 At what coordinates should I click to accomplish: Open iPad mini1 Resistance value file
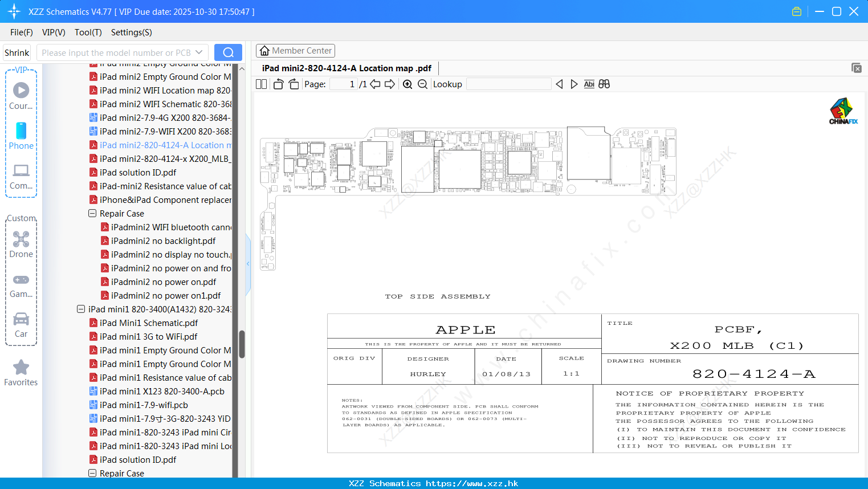(160, 378)
